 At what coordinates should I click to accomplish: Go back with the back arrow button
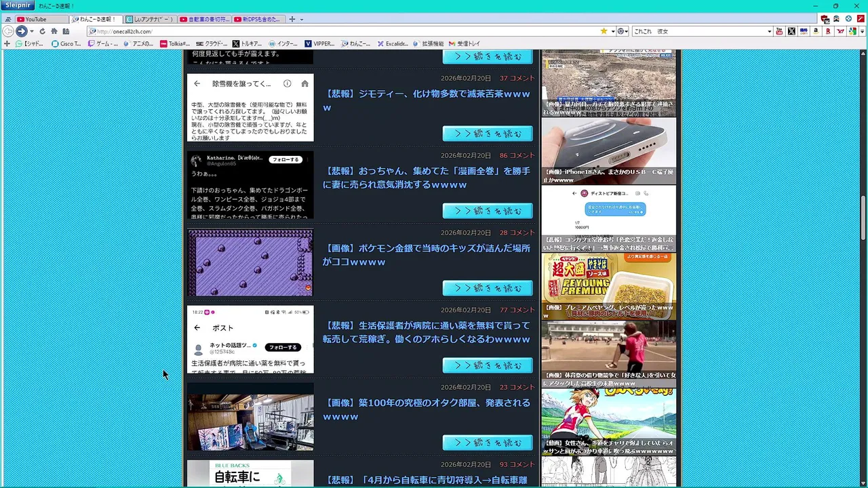pos(9,31)
